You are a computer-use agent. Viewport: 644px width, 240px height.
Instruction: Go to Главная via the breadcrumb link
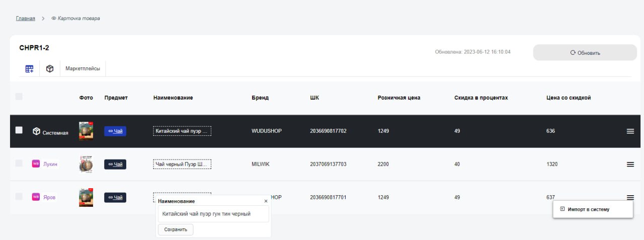[26, 19]
